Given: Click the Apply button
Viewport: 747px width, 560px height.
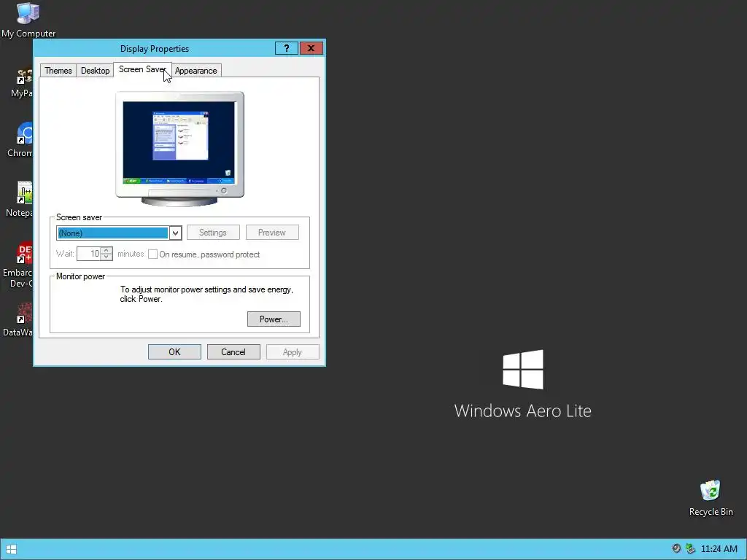Looking at the screenshot, I should pyautogui.click(x=293, y=352).
